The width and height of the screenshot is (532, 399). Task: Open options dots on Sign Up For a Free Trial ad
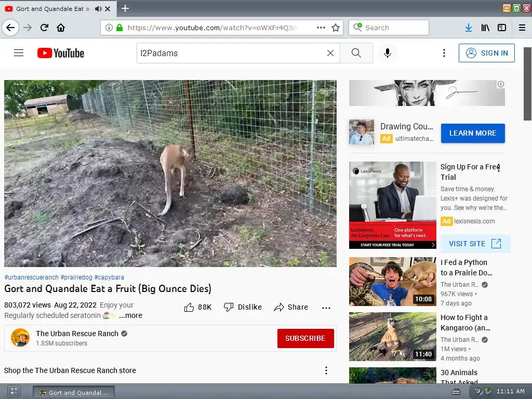[499, 168]
